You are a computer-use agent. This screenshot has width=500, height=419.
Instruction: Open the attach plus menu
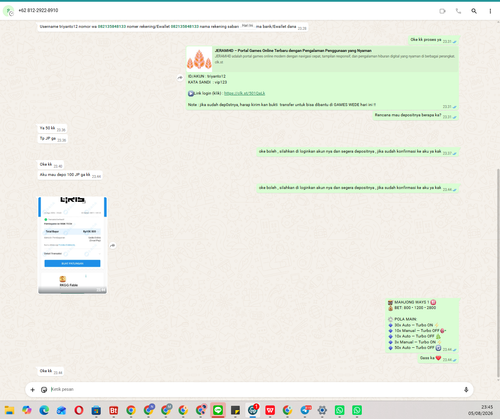(32, 389)
